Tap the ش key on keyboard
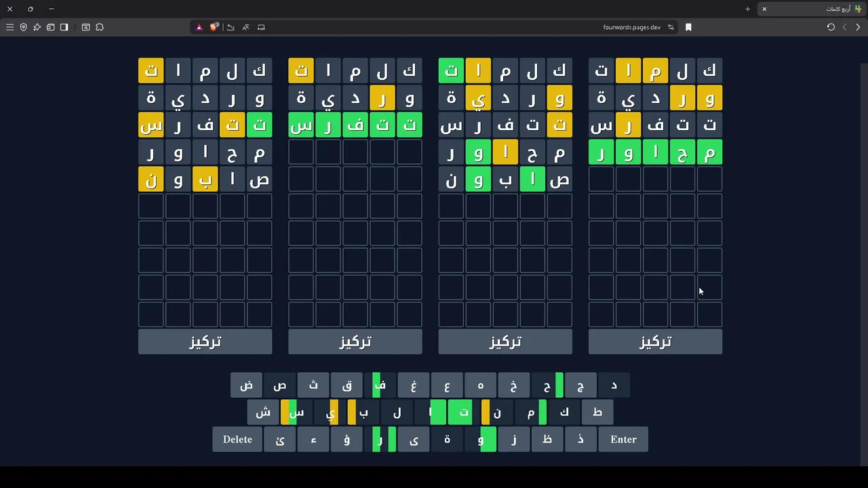The image size is (868, 488). 263,412
